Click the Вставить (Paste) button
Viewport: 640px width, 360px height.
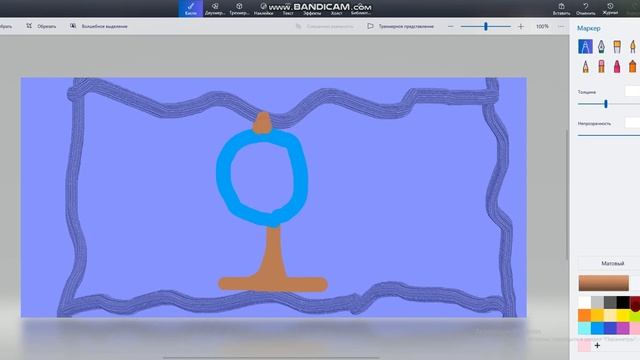pos(561,9)
